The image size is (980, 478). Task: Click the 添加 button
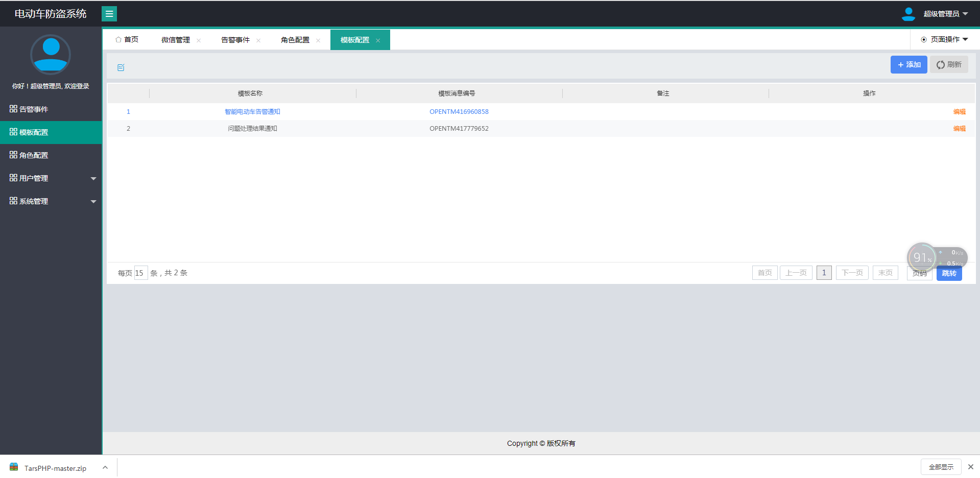point(909,64)
